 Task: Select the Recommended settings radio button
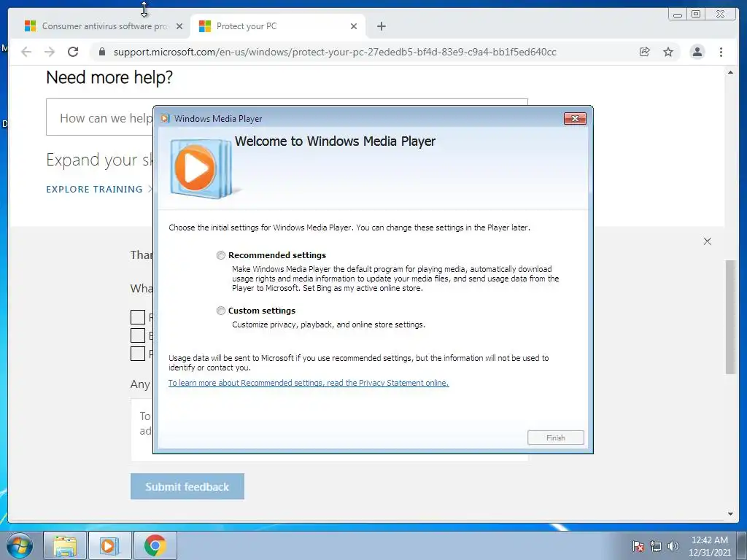coord(220,255)
